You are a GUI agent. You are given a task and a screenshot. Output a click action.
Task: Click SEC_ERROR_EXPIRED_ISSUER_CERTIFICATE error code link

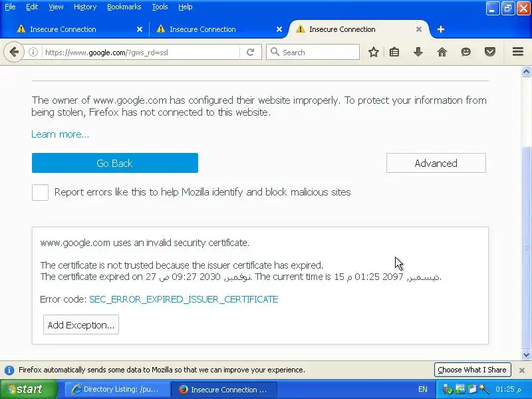pos(184,299)
